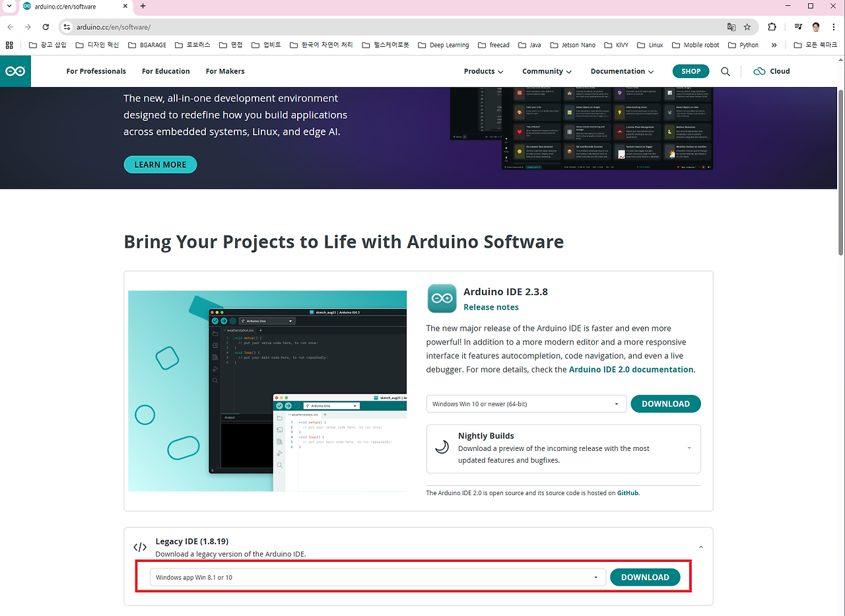Open the Mobile robot bookmark folder
845x616 pixels.
pos(695,45)
